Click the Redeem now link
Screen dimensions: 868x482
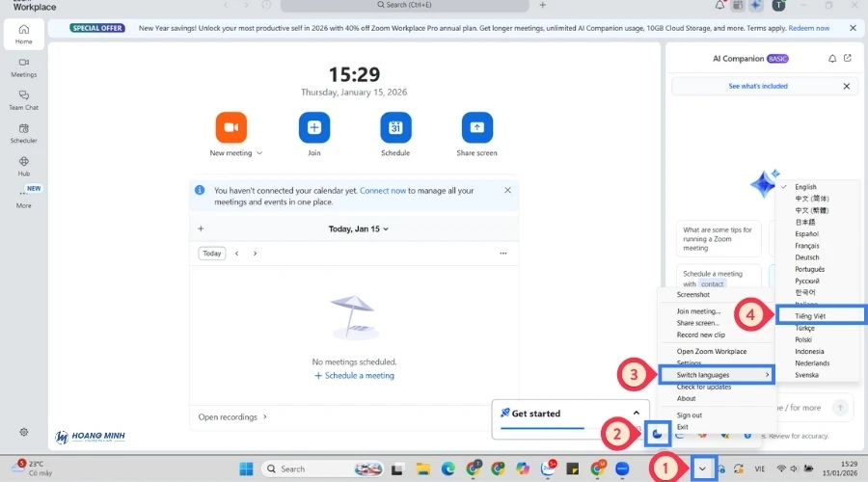click(809, 28)
